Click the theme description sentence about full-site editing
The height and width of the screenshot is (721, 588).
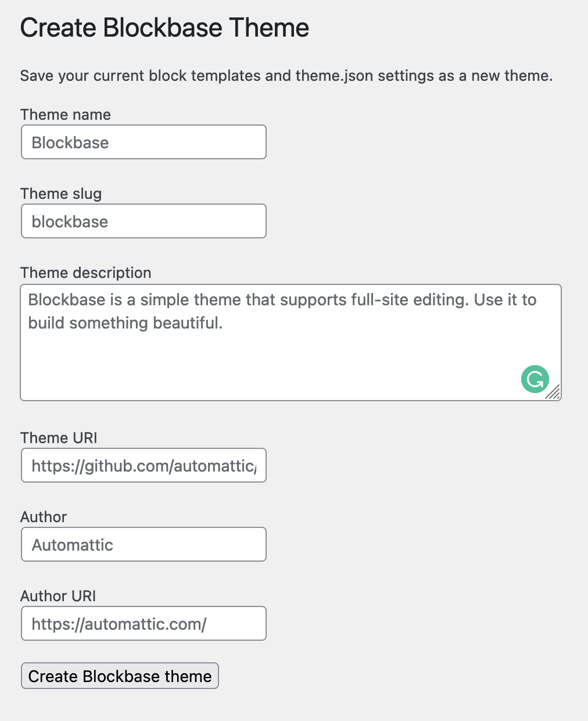pyautogui.click(x=282, y=300)
